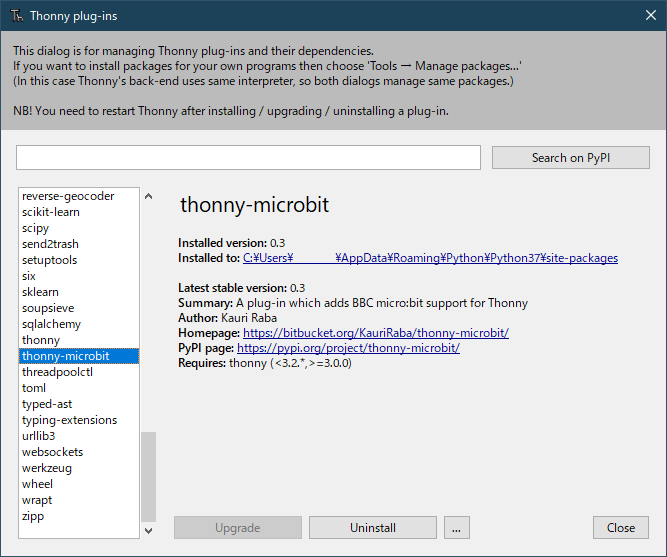
Task: Select send2trash in the package list
Action: 79,244
